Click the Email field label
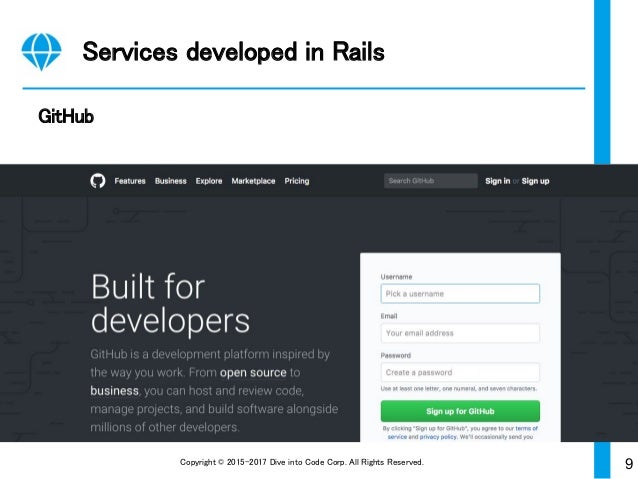Screen dimensions: 638x479 coord(389,316)
